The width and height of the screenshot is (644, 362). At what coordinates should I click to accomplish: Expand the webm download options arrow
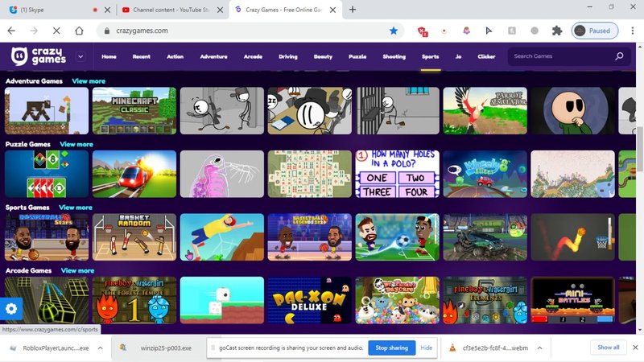[x=539, y=348]
